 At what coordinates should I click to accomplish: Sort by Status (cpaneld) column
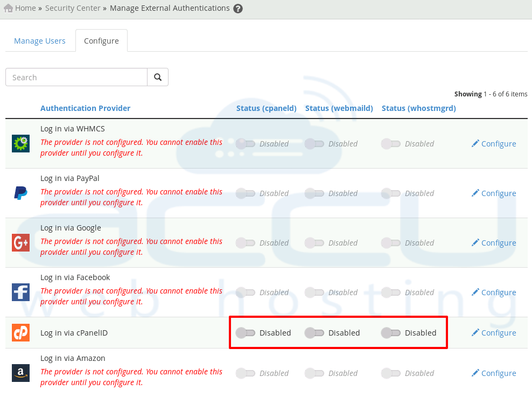click(267, 108)
